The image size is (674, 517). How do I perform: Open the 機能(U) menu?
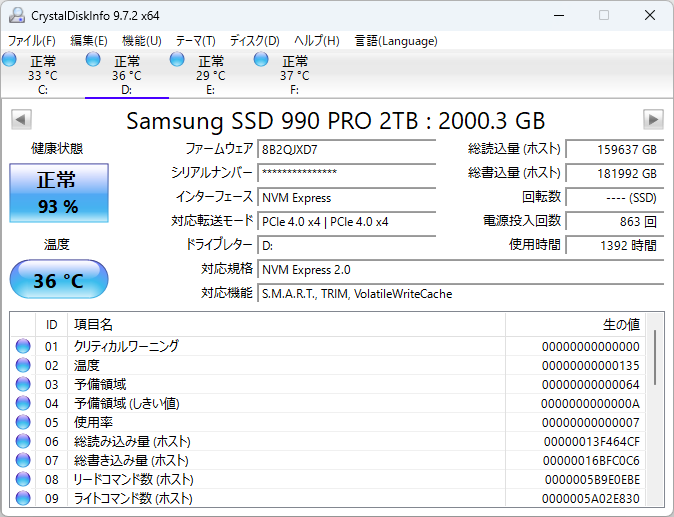click(x=141, y=41)
